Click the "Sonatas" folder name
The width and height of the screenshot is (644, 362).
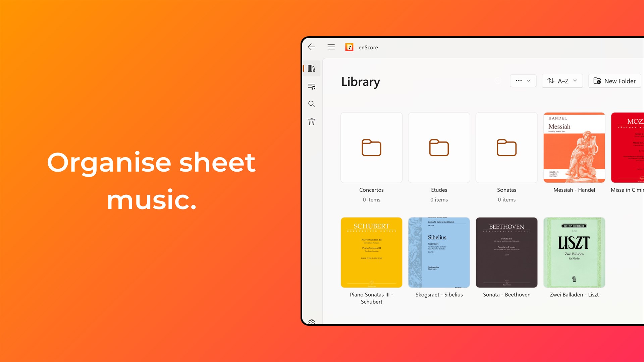pos(506,190)
